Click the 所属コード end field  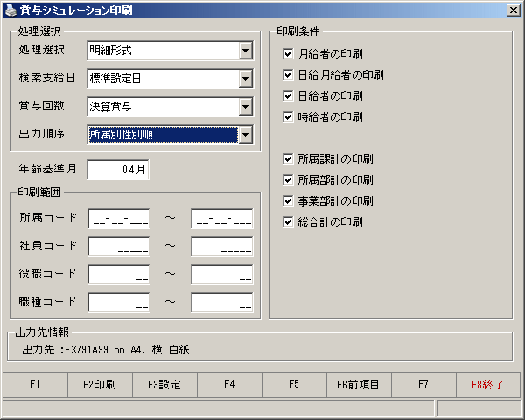222,219
